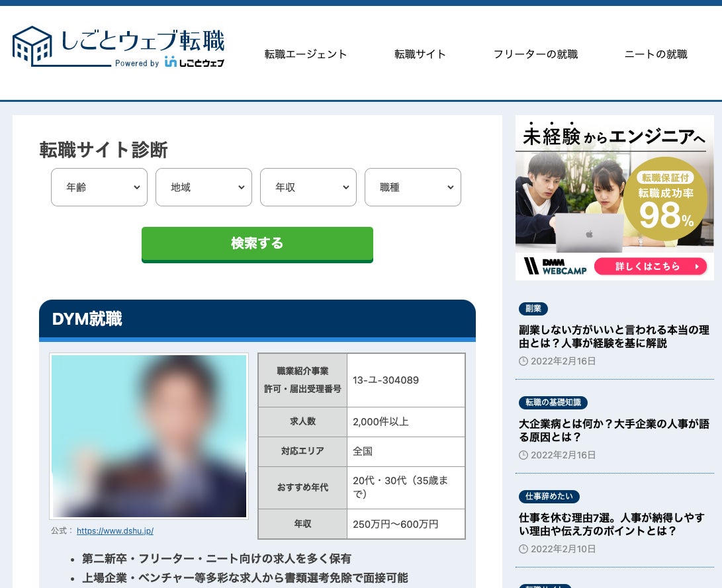
Task: Open article 仕事を休む理由7選
Action: click(x=611, y=524)
